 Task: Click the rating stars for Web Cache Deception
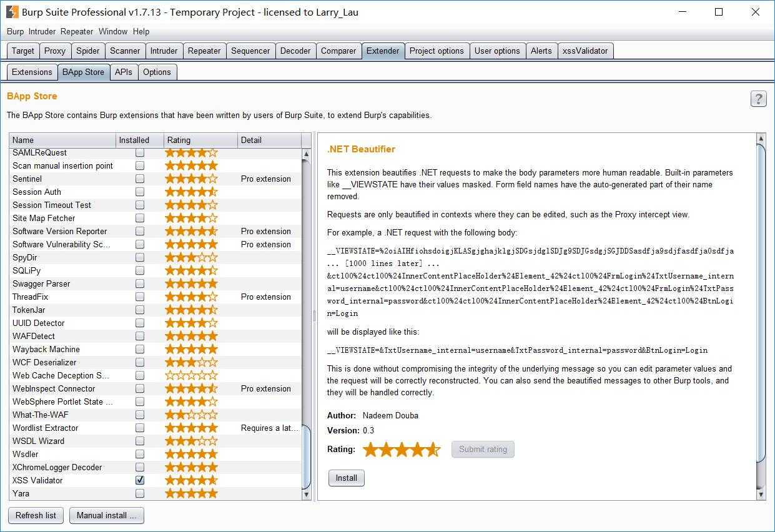coord(191,375)
